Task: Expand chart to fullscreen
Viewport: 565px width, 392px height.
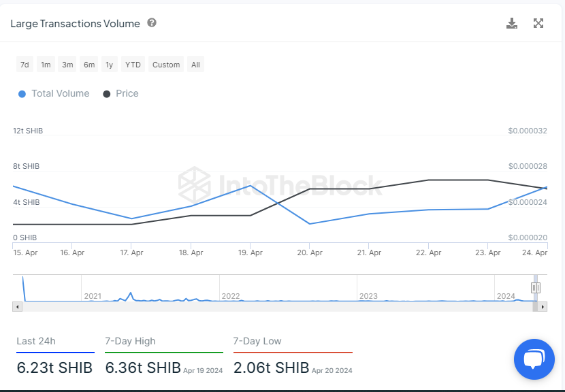Action: coord(538,24)
